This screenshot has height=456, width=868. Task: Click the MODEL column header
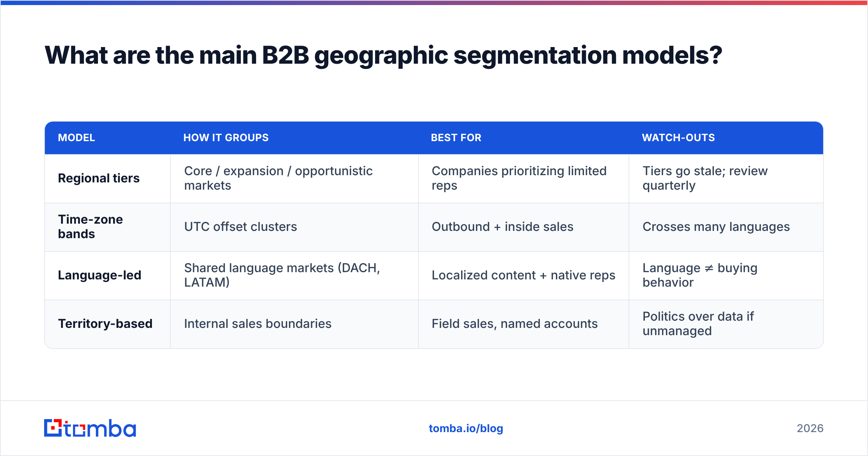click(x=76, y=138)
